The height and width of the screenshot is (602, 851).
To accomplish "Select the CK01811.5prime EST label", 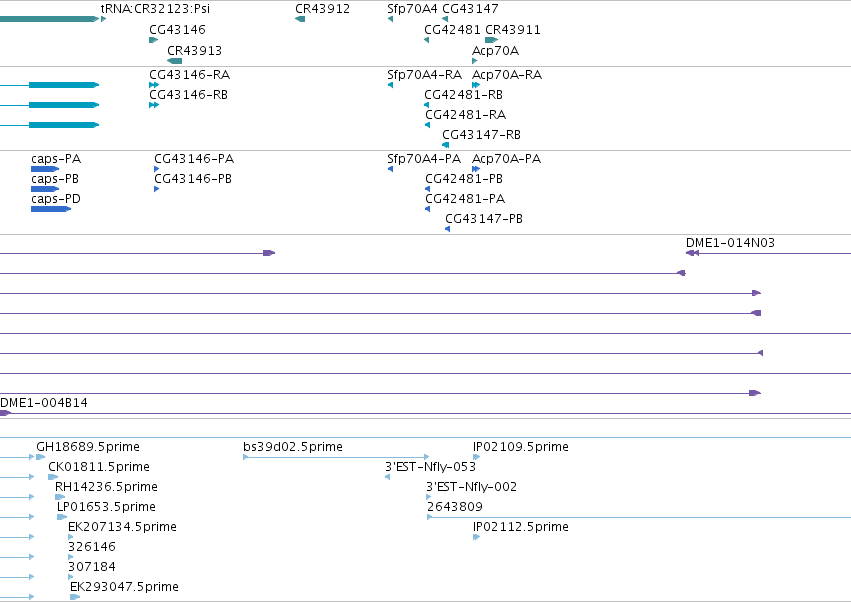I will click(99, 467).
